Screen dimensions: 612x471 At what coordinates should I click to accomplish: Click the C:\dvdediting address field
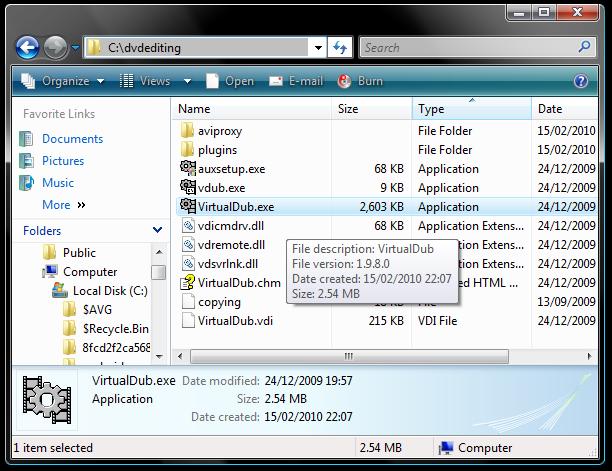(197, 48)
